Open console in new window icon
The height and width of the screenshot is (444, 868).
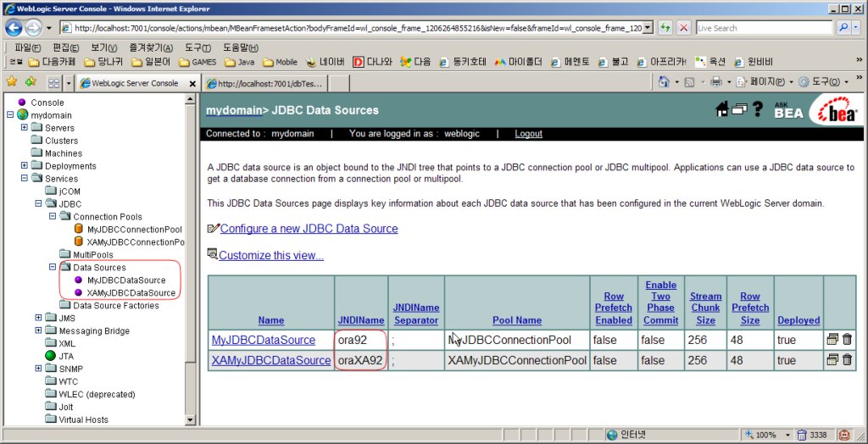coord(739,109)
